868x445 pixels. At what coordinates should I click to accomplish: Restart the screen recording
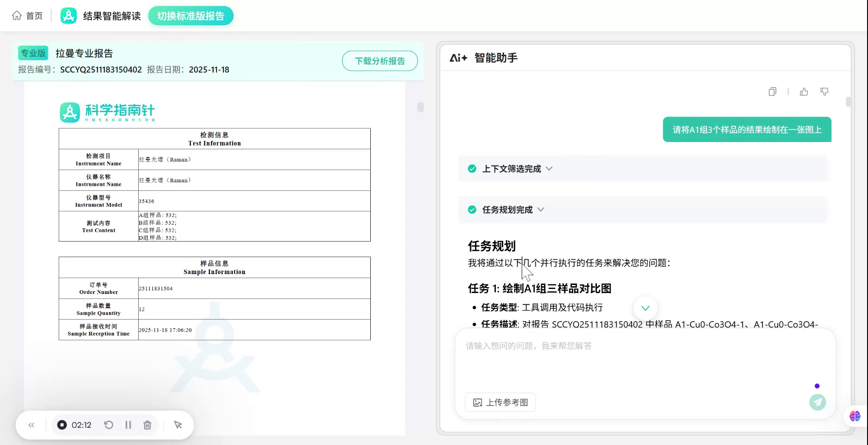click(x=108, y=425)
